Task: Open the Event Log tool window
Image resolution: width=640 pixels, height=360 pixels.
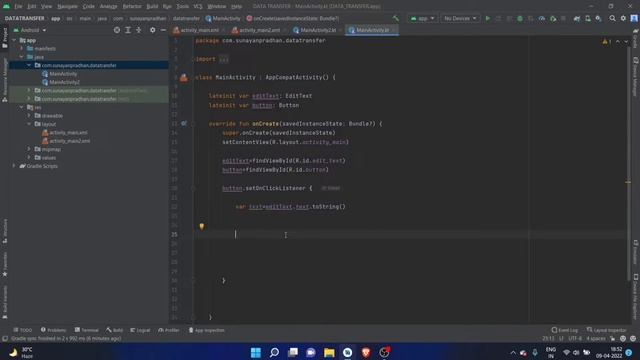Action: tap(564, 330)
